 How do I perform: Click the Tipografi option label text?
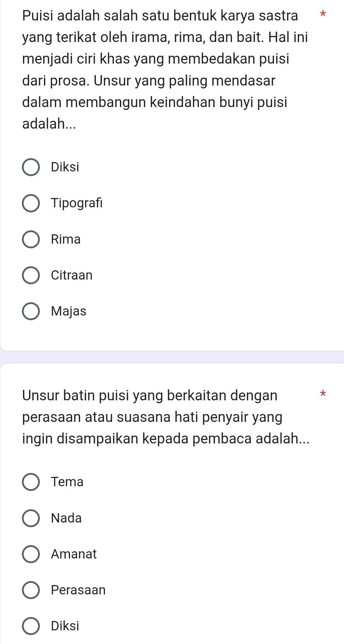point(76,203)
